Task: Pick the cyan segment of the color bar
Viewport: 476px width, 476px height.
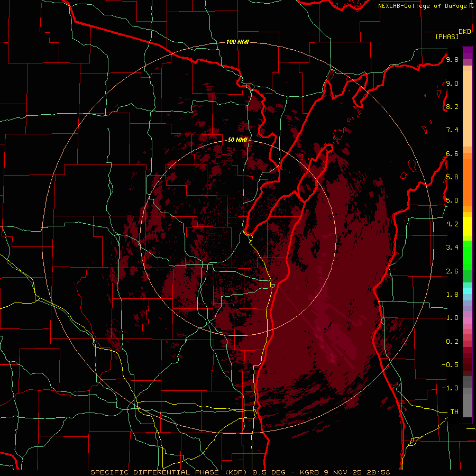Action: 467,291
